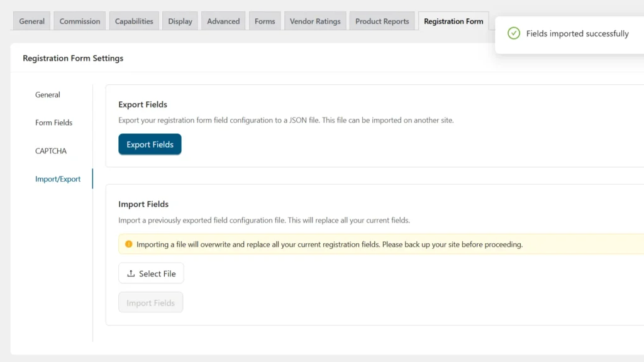
Task: Open General in the left settings sidebar
Action: (x=48, y=95)
